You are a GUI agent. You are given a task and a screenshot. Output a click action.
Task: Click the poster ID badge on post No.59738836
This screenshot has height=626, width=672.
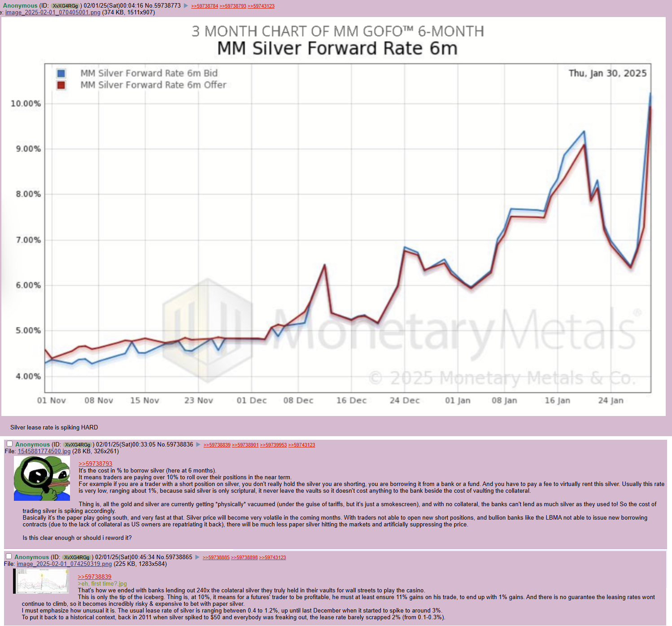click(x=78, y=445)
